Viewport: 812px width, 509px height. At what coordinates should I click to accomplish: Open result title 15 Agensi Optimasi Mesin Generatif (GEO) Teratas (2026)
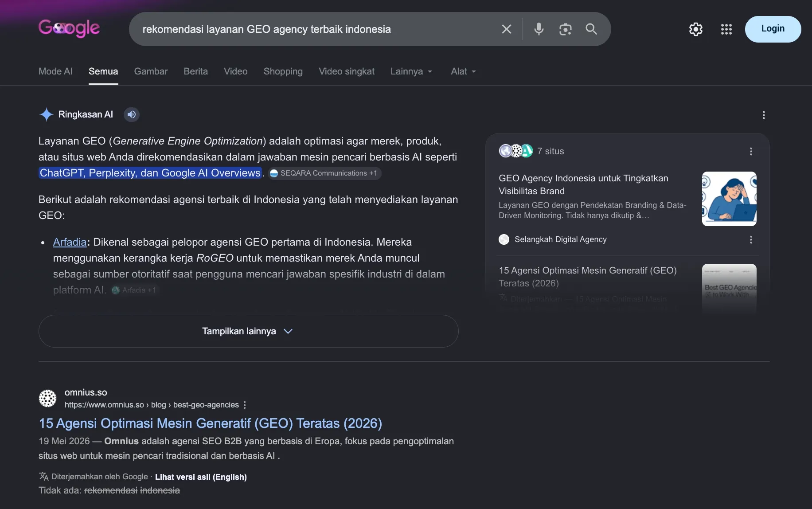[211, 423]
